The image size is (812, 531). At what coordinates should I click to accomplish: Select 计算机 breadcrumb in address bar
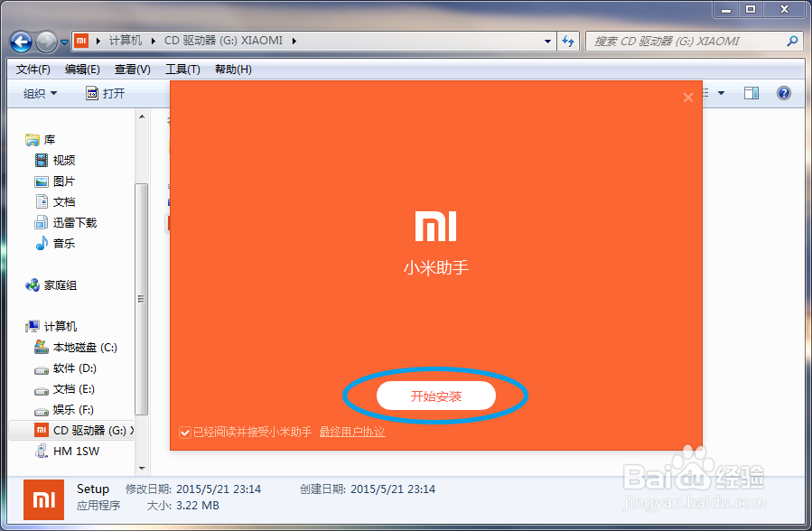pos(126,41)
